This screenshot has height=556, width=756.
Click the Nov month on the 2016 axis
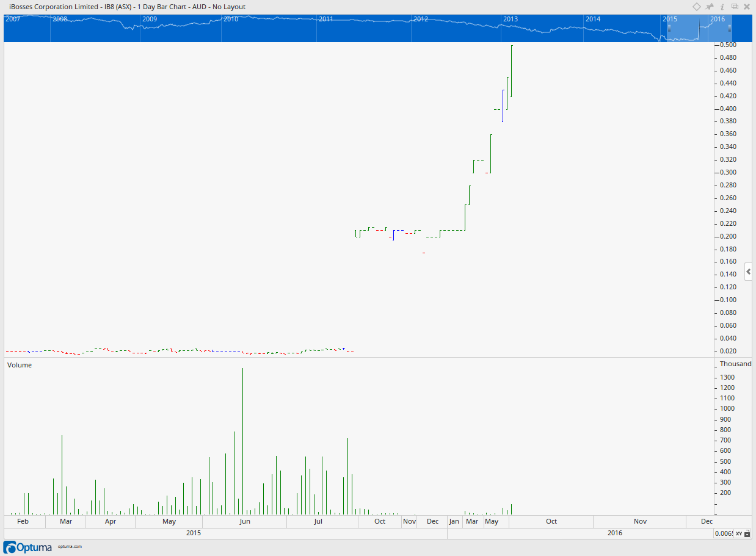pyautogui.click(x=640, y=521)
